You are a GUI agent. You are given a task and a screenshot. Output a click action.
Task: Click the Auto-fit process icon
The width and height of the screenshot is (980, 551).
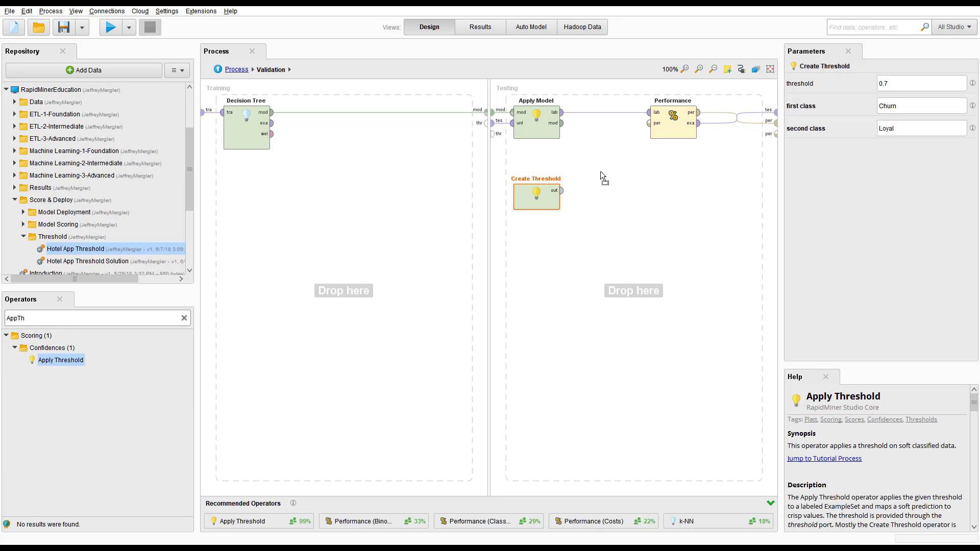click(x=770, y=69)
